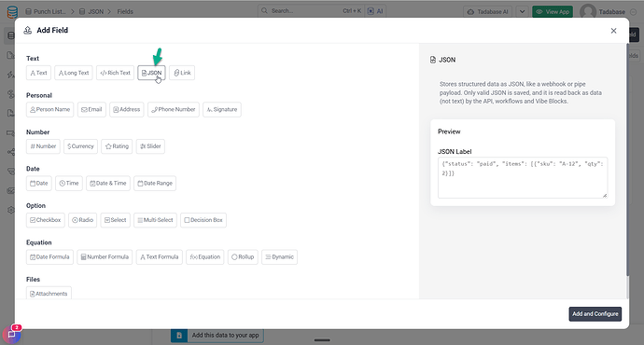Click the Tadabase logo icon
Image resolution: width=644 pixels, height=345 pixels.
point(12,11)
